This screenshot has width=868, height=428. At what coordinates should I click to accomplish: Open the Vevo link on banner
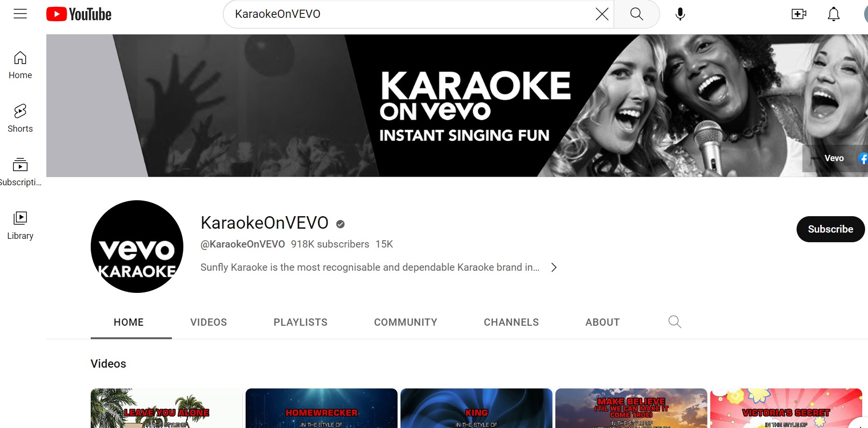coord(828,158)
